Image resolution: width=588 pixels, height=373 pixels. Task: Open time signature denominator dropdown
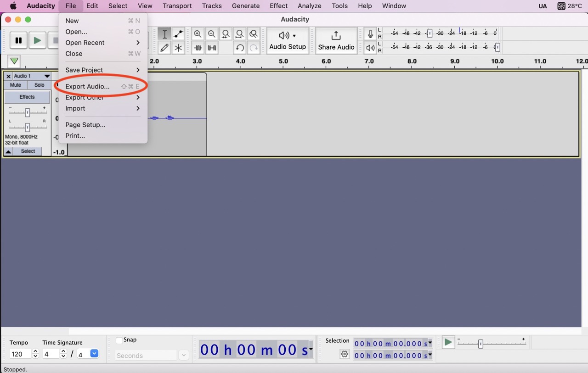click(94, 354)
